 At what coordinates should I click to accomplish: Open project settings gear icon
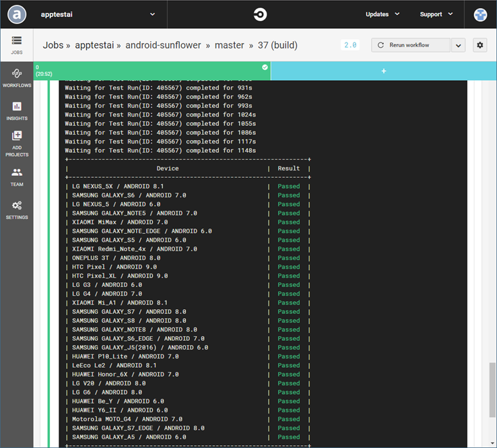click(480, 45)
